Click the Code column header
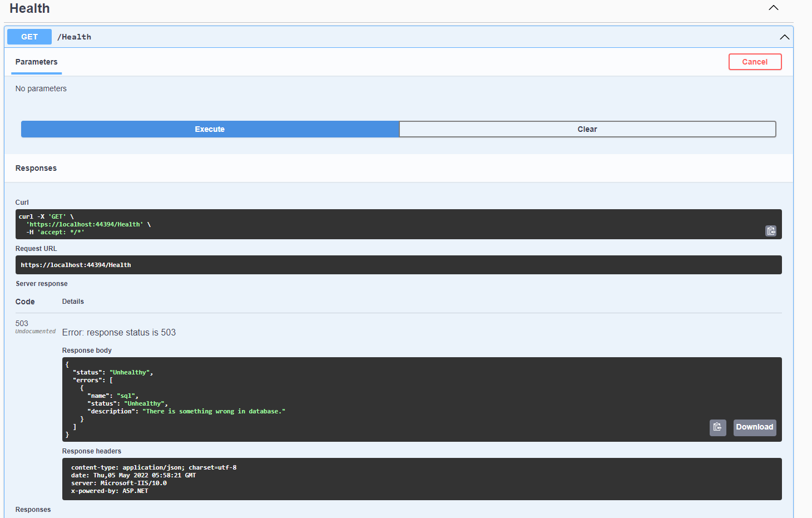The width and height of the screenshot is (812, 518). coord(25,302)
